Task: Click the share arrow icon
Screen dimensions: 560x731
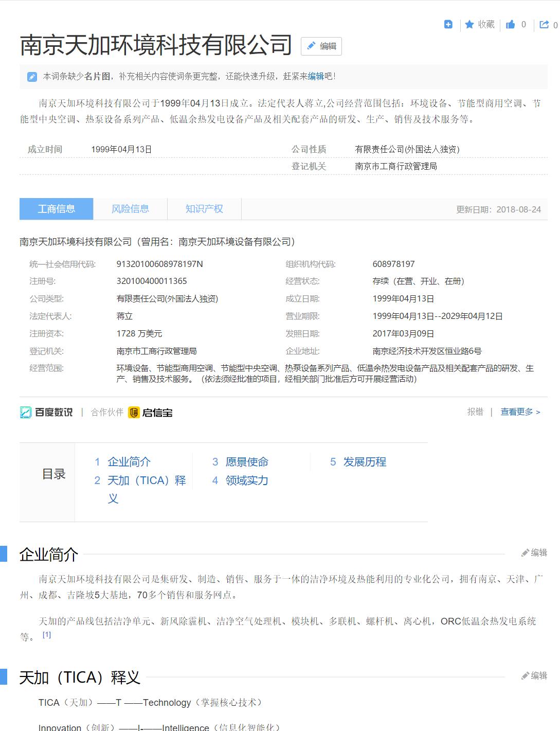Action: point(544,24)
